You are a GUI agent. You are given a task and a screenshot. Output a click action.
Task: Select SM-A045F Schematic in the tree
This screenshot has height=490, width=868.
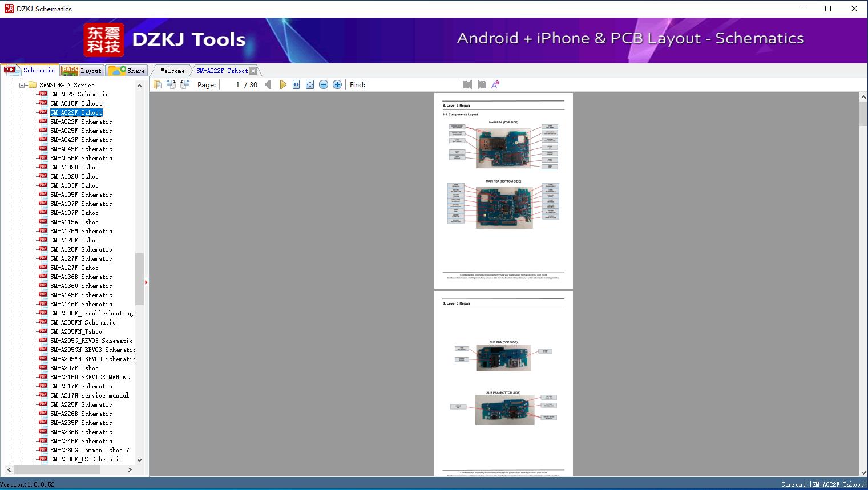(x=81, y=149)
